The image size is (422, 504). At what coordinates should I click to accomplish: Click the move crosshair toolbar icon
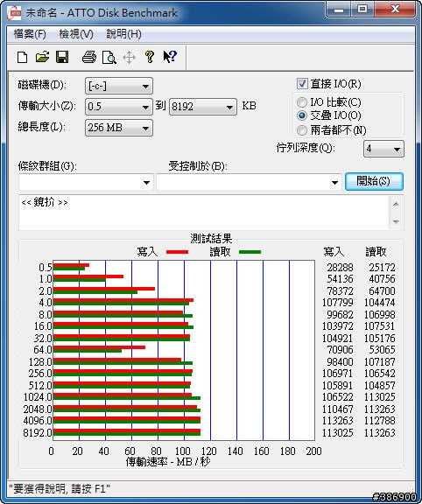[129, 58]
